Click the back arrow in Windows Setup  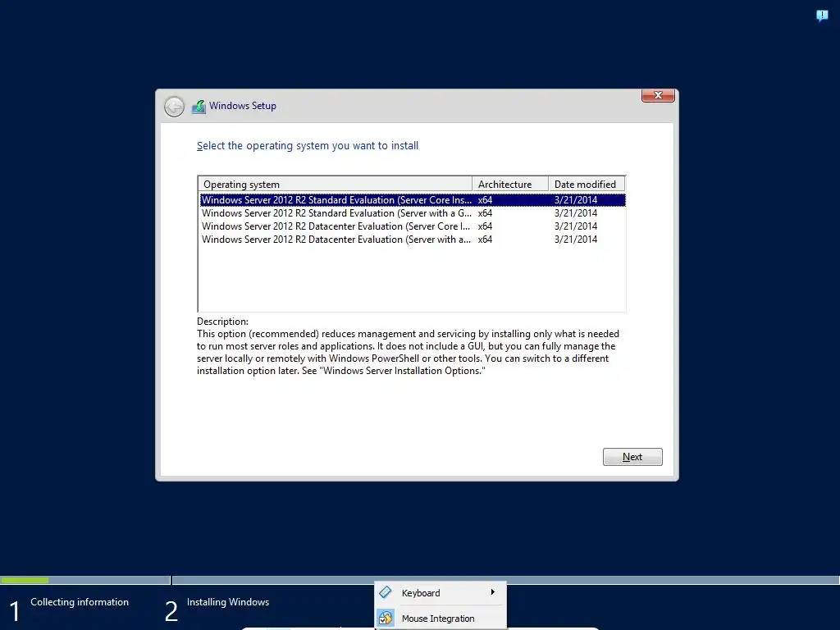click(174, 107)
